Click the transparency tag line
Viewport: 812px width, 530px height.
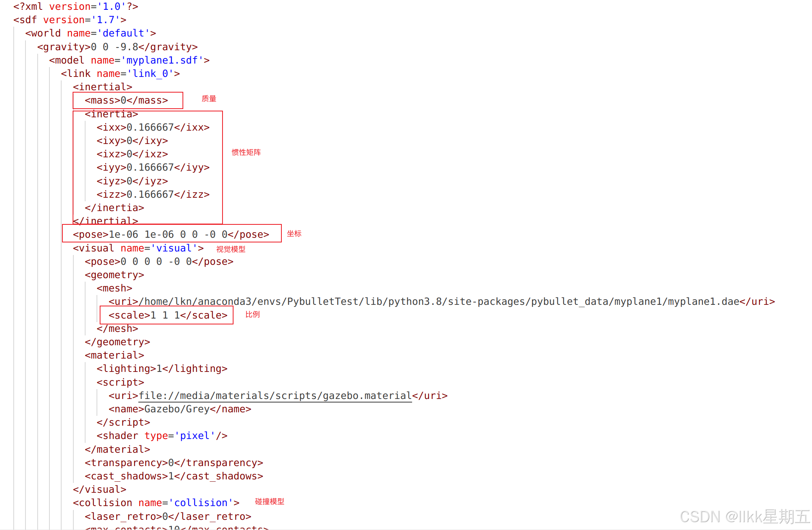click(x=173, y=463)
